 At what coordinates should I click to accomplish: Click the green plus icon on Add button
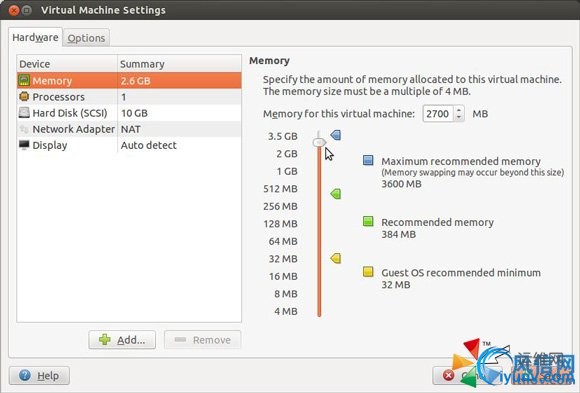click(x=105, y=339)
